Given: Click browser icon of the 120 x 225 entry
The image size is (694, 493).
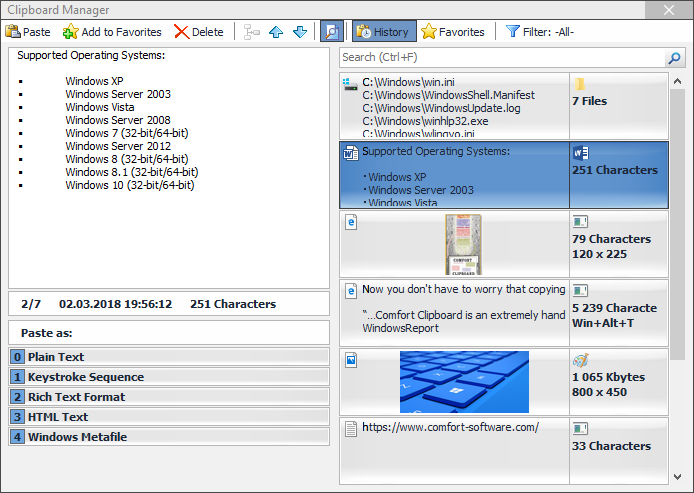Looking at the screenshot, I should [x=351, y=222].
